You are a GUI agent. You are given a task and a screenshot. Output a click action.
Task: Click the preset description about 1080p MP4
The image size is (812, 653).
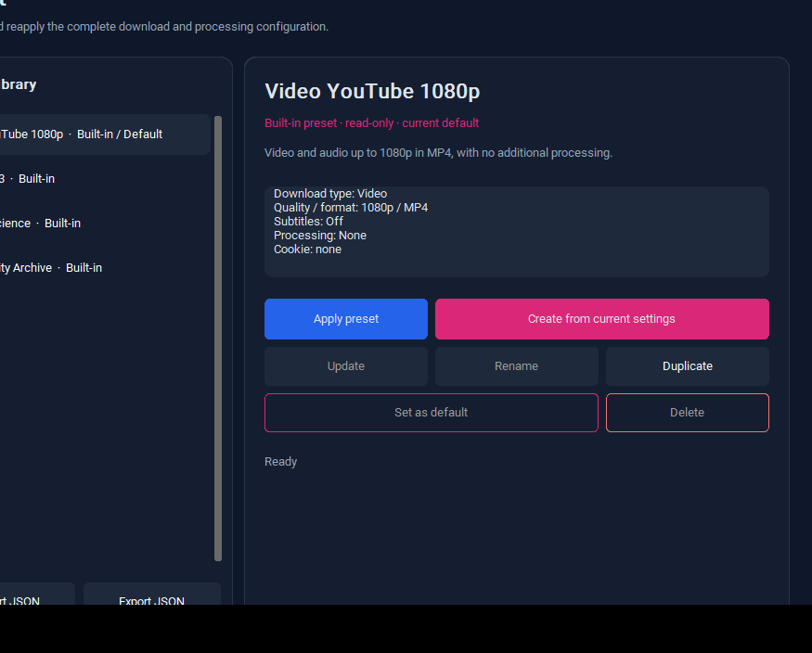pyautogui.click(x=438, y=153)
